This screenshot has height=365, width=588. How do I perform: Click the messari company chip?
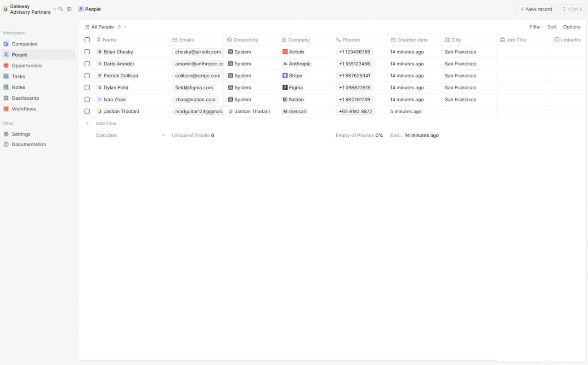click(x=294, y=112)
